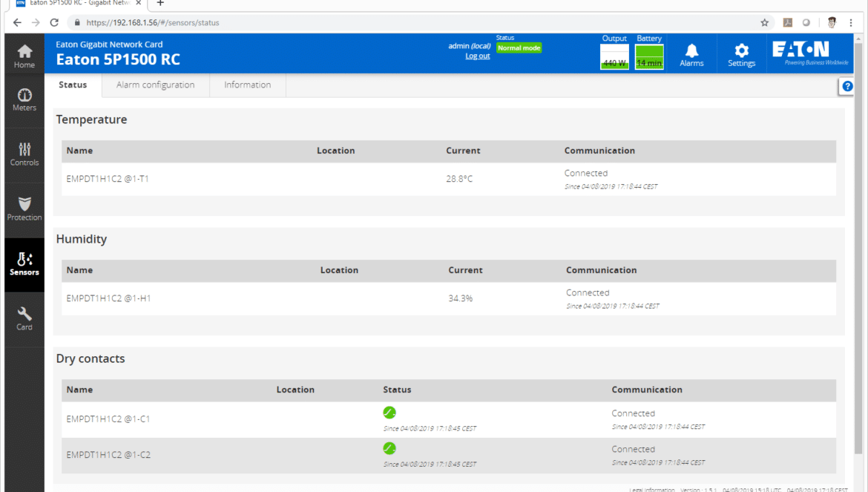This screenshot has height=492, width=868.
Task: Select sensor name EMPDT1H1C2 @1-H1
Action: point(108,298)
